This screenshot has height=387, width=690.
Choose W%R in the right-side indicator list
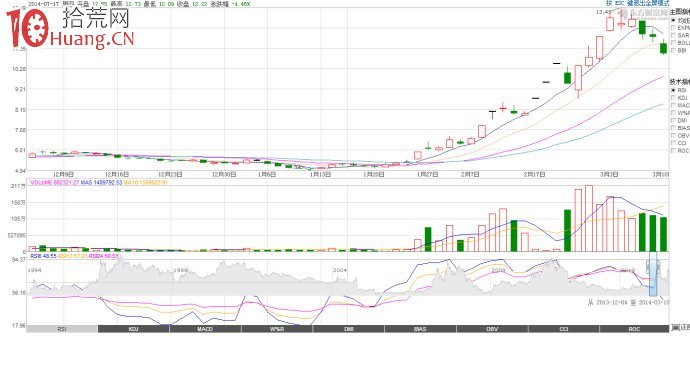pyautogui.click(x=673, y=113)
